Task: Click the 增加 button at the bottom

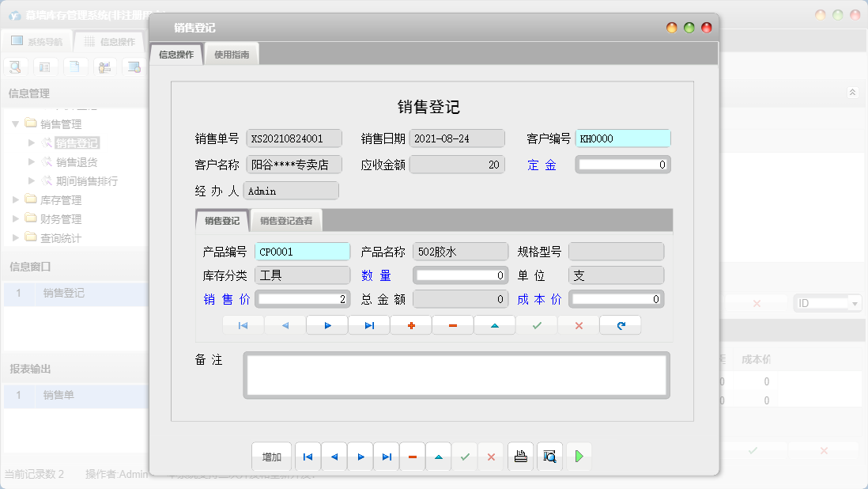Action: (271, 457)
